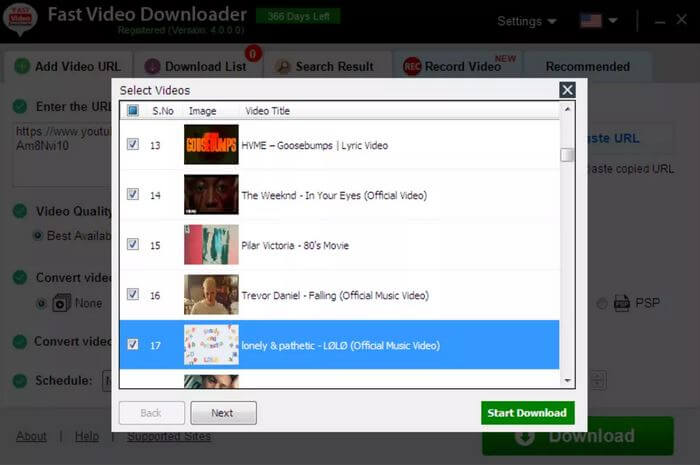The image size is (700, 465).
Task: Click the Video Title column header
Action: (x=267, y=111)
